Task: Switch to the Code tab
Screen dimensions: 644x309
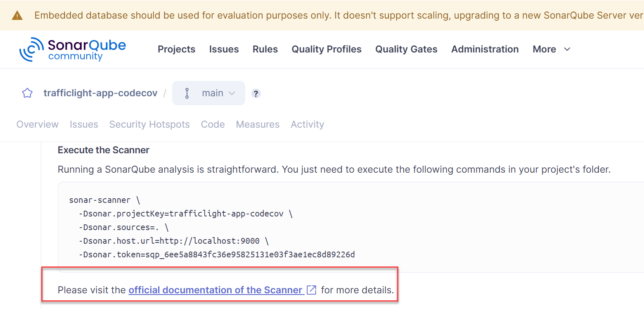Action: [213, 124]
